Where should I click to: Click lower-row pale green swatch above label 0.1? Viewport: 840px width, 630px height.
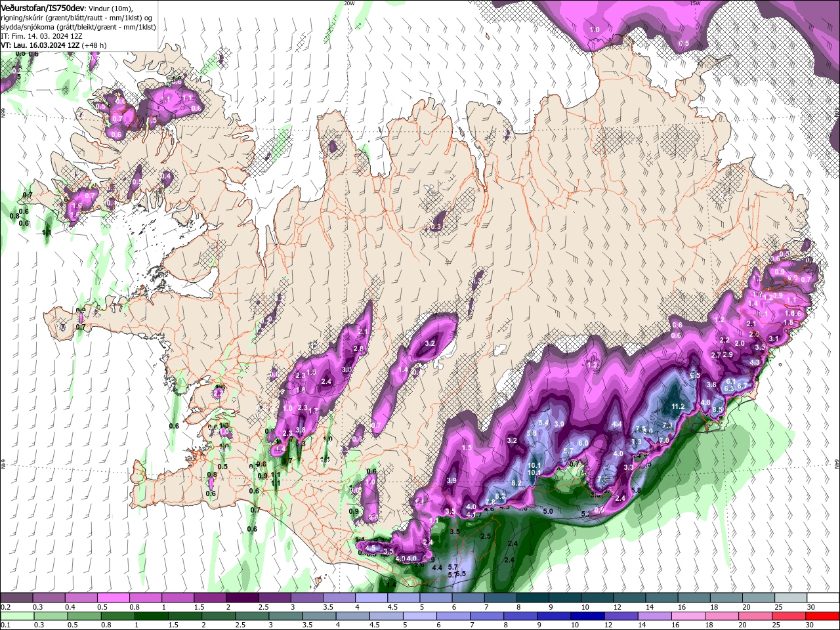pyautogui.click(x=16, y=616)
